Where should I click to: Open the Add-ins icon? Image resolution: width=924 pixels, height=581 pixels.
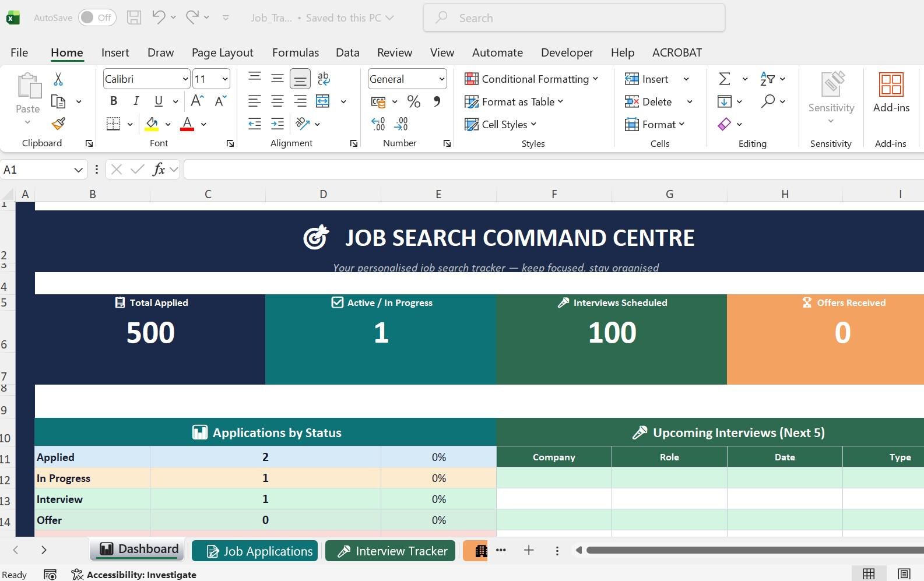pyautogui.click(x=891, y=92)
